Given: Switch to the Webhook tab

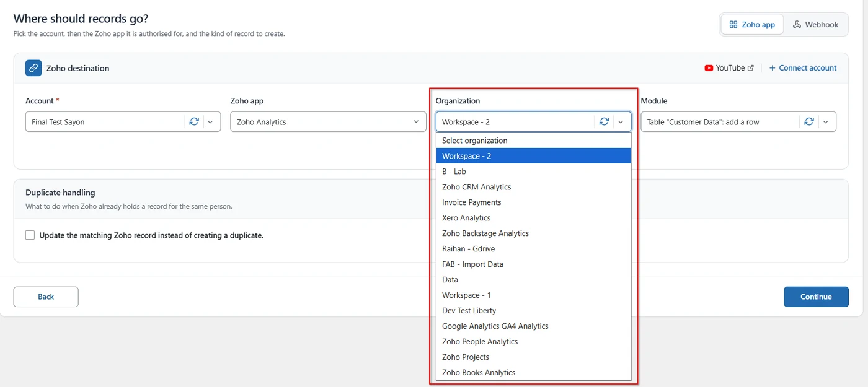Looking at the screenshot, I should click(815, 25).
